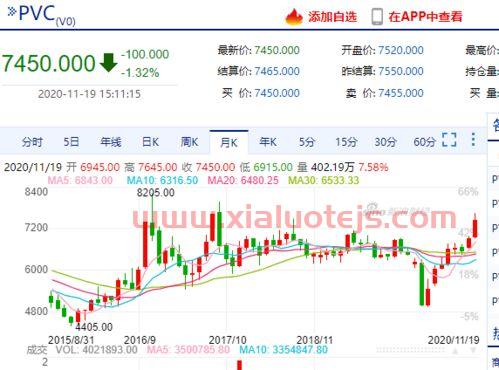Click the 在APP中查看 link
The image size is (499, 370).
point(425,17)
